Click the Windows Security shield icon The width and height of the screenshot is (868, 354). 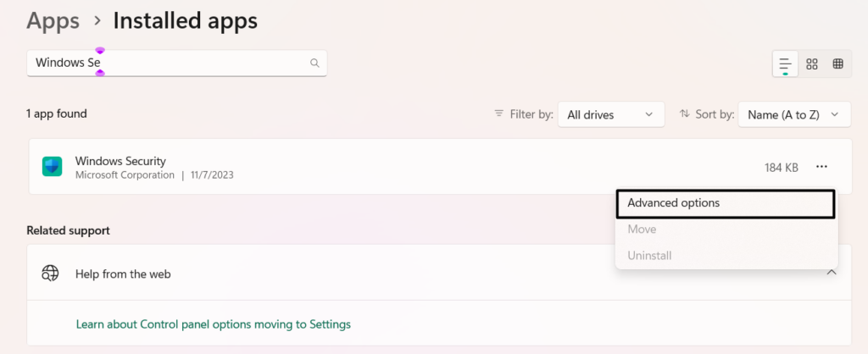[x=53, y=167]
